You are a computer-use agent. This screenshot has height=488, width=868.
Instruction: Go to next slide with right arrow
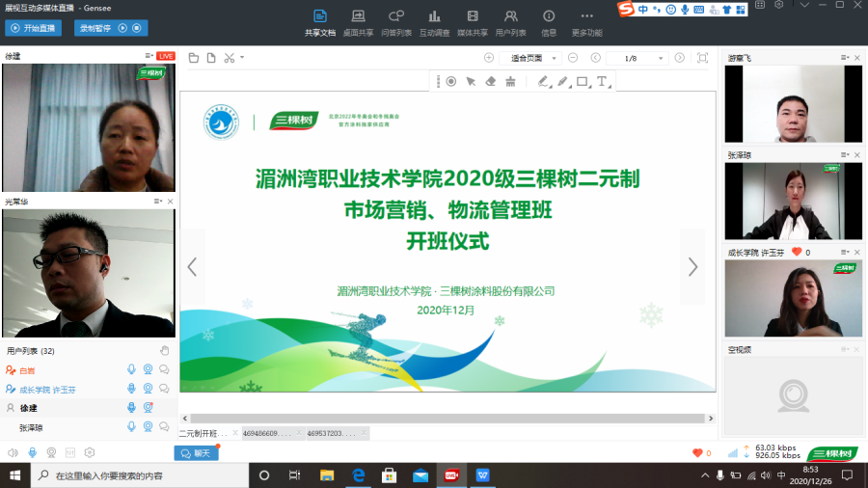click(692, 267)
